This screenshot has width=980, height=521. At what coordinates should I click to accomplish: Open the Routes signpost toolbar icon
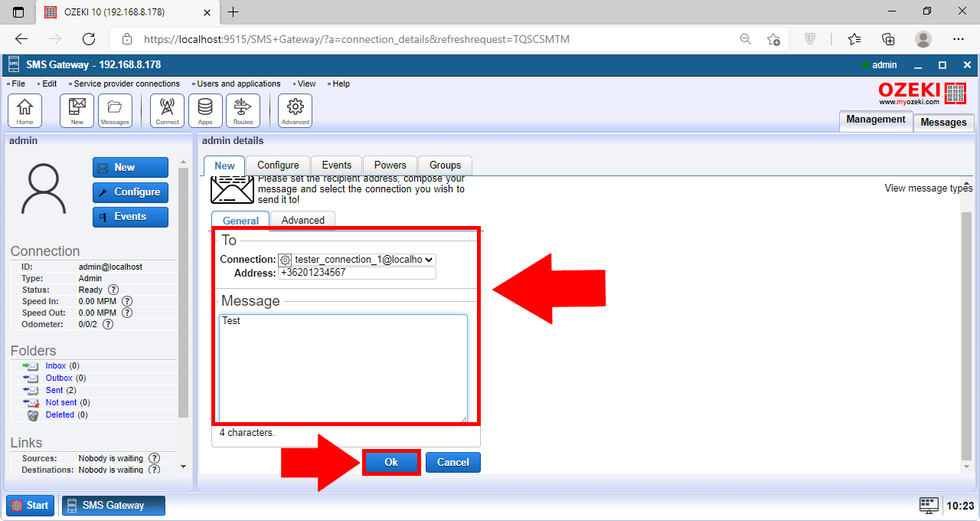(x=243, y=110)
